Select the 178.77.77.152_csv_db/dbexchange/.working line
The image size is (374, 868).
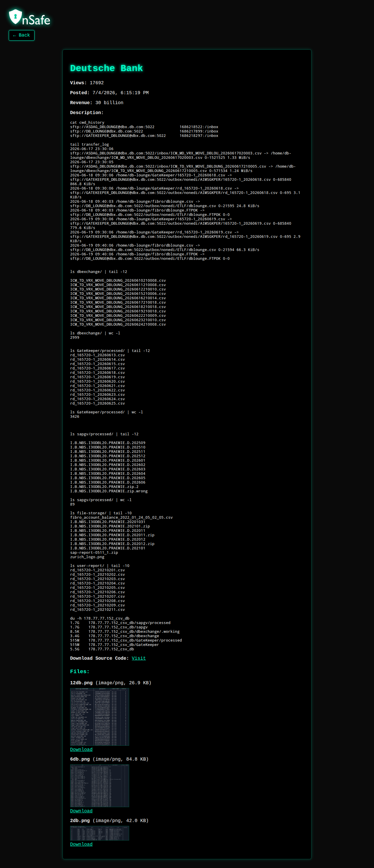tap(134, 631)
